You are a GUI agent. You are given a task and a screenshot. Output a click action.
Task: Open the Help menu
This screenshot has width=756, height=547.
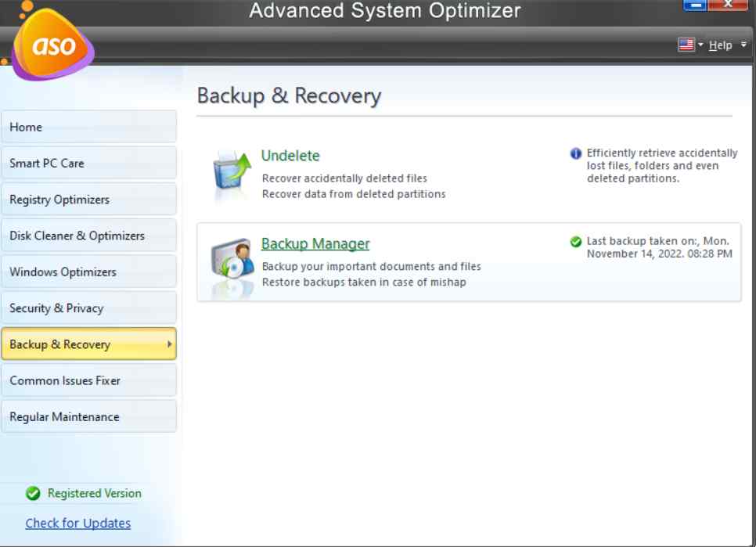coord(720,45)
